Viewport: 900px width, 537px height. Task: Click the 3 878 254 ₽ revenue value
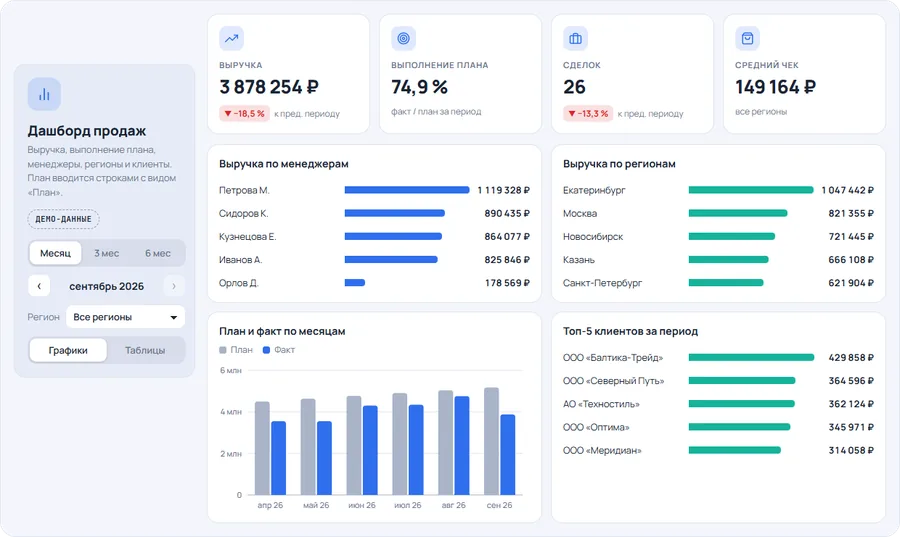click(x=269, y=87)
